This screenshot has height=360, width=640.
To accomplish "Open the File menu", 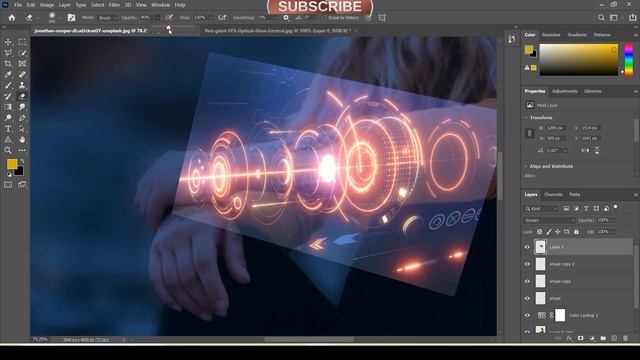I will coord(18,5).
